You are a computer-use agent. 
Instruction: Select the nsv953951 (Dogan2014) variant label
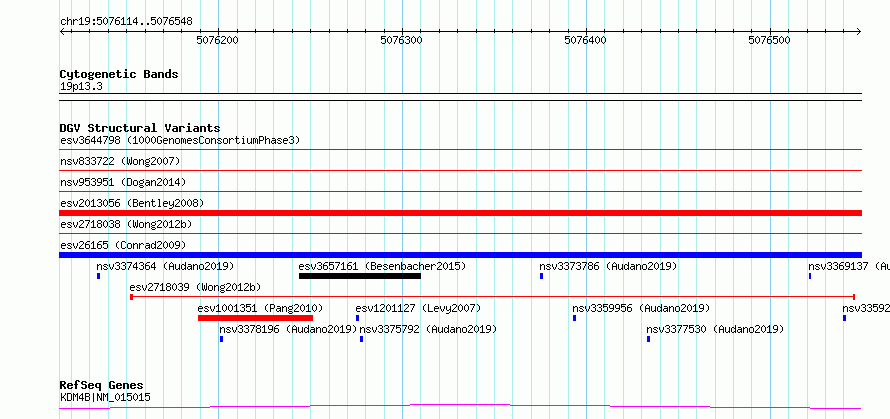click(x=123, y=182)
